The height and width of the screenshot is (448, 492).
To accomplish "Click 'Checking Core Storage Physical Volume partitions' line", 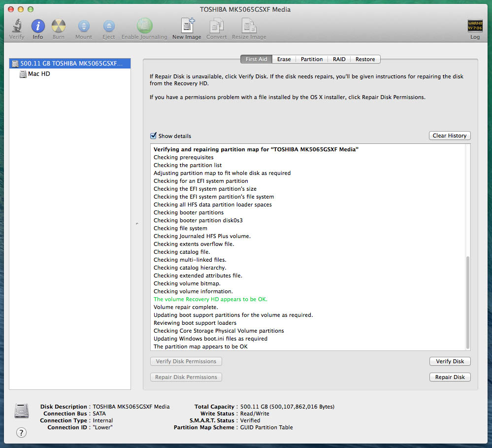I will (219, 331).
